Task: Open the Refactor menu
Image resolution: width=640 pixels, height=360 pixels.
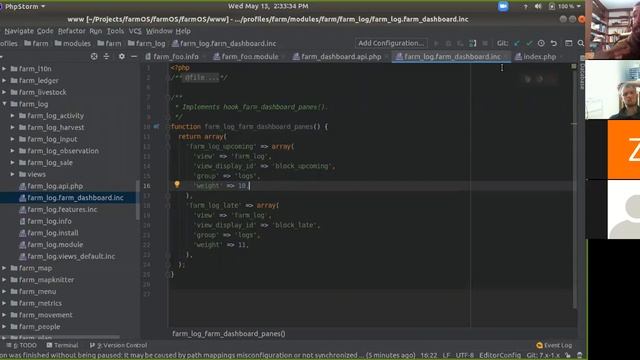Action: 71,31
